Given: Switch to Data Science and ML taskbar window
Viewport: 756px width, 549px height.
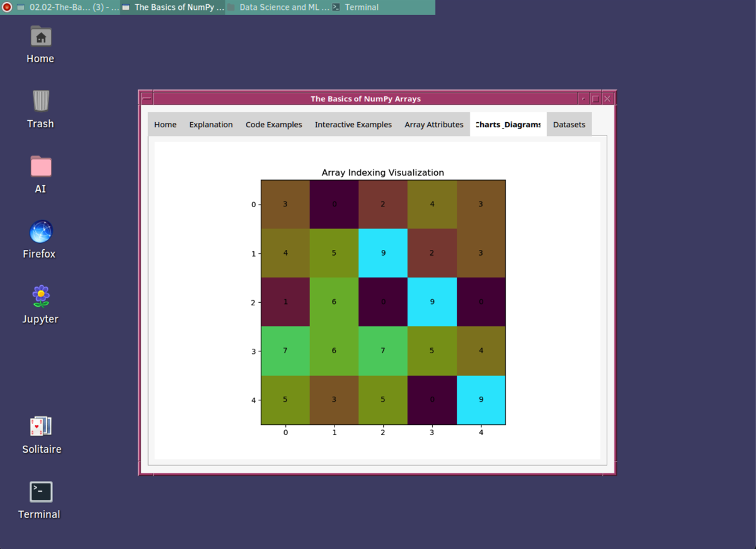Looking at the screenshot, I should (278, 8).
